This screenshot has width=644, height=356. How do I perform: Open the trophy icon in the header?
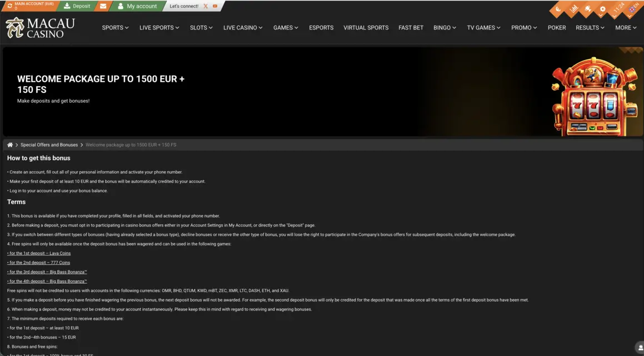[588, 9]
